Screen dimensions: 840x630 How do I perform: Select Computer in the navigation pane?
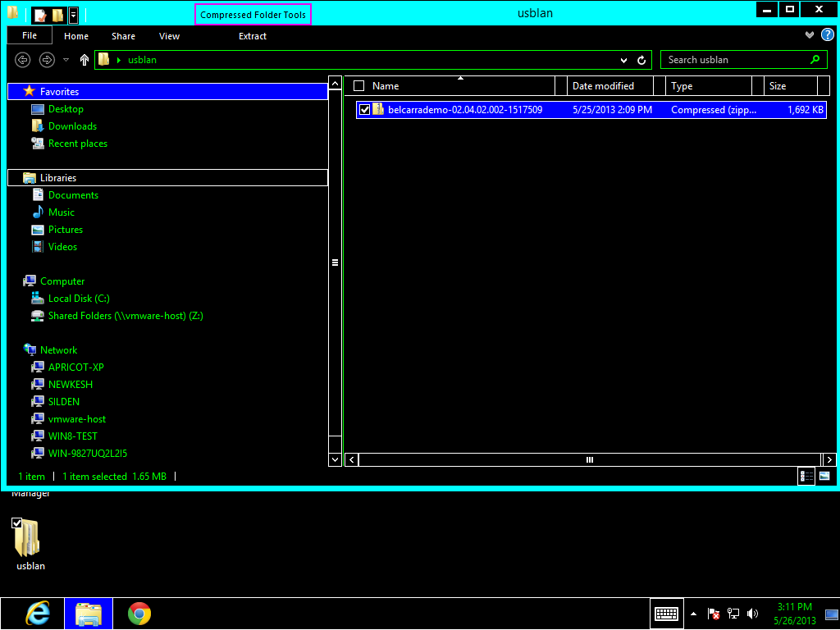pos(62,281)
